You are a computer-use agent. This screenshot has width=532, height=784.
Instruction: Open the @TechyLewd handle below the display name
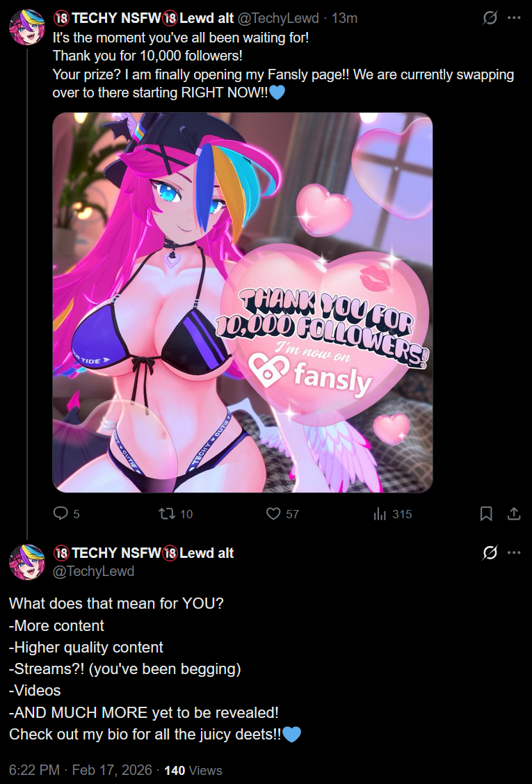[93, 571]
